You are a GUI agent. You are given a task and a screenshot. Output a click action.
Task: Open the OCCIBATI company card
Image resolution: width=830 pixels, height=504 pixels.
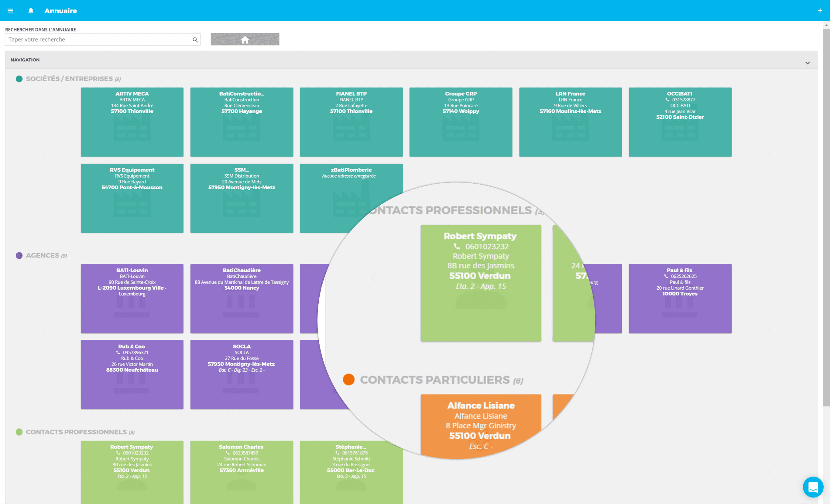pyautogui.click(x=680, y=122)
